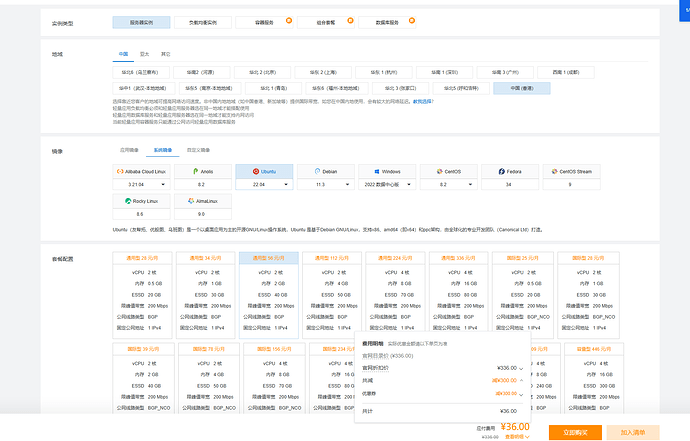Pick the 通用型 28 元/月 plan card

pos(142,295)
